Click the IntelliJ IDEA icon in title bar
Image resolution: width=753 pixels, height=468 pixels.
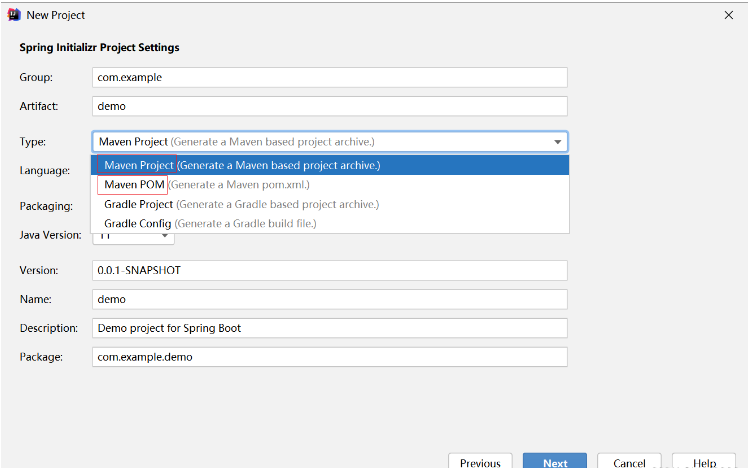click(x=14, y=15)
